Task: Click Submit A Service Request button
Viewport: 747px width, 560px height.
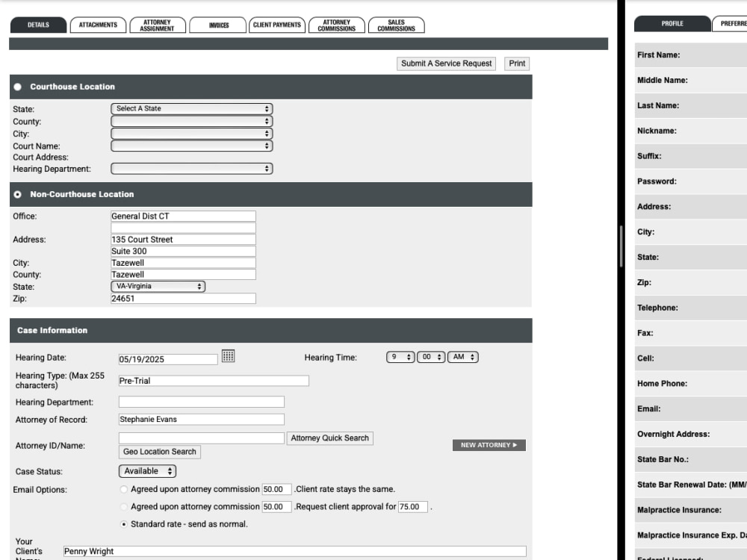Action: coord(446,63)
